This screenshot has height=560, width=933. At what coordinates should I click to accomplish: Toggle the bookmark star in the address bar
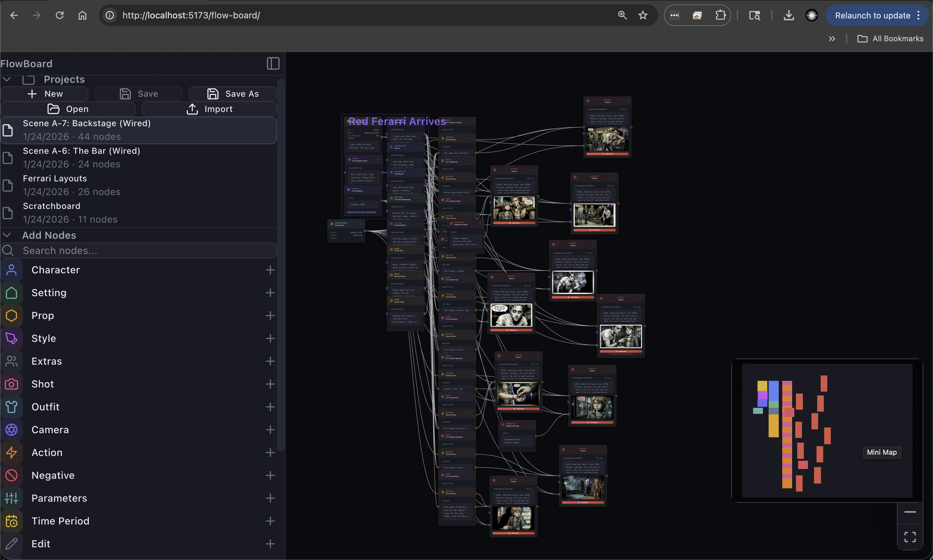pyautogui.click(x=642, y=15)
